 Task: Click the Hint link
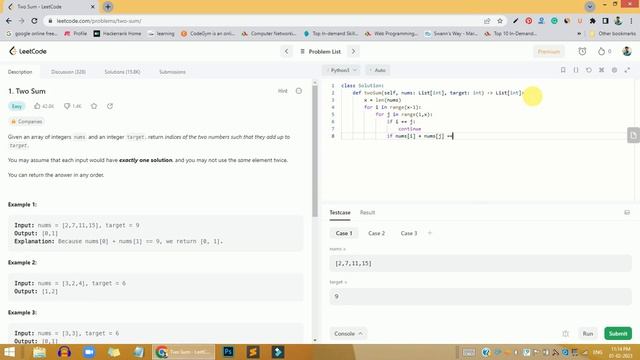pos(282,91)
